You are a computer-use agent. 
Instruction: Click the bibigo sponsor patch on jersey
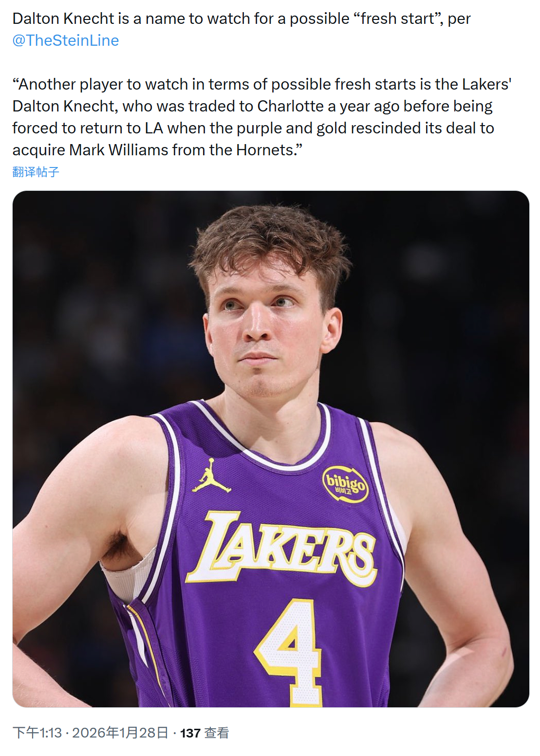[x=346, y=484]
